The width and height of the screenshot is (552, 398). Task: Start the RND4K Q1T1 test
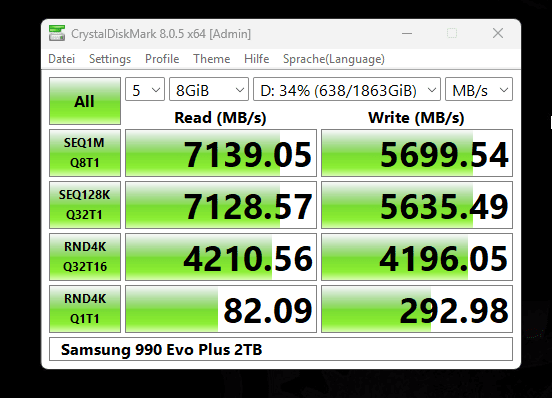click(85, 309)
